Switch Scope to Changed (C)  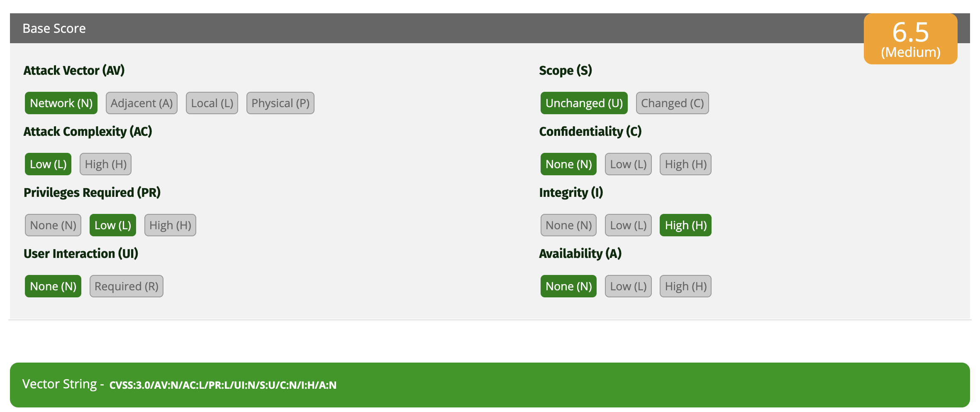click(x=672, y=103)
